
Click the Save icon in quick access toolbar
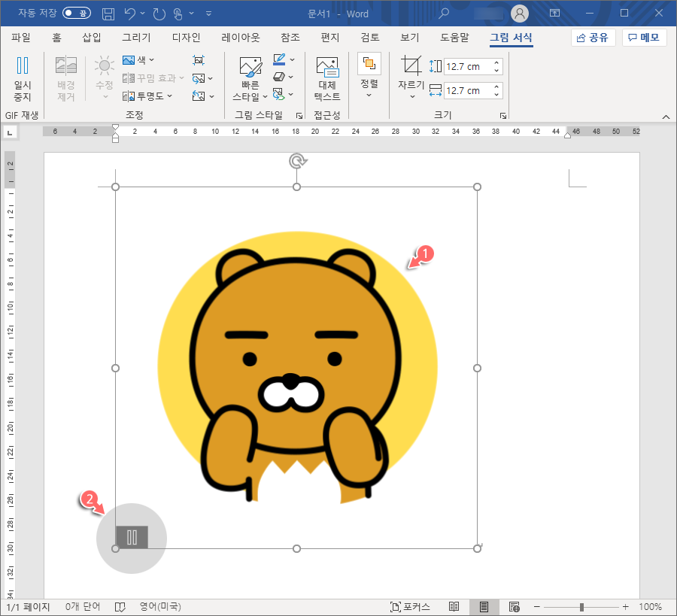click(108, 13)
